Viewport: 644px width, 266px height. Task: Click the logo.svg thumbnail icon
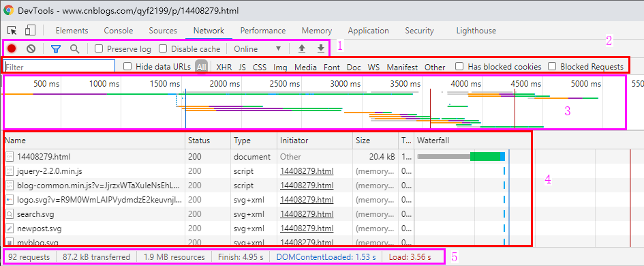[10, 200]
